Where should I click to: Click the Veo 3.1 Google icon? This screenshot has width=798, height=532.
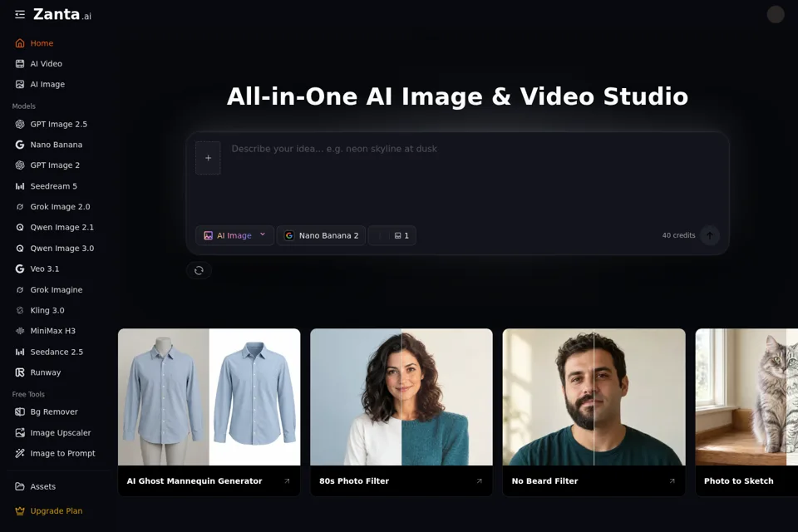point(20,268)
